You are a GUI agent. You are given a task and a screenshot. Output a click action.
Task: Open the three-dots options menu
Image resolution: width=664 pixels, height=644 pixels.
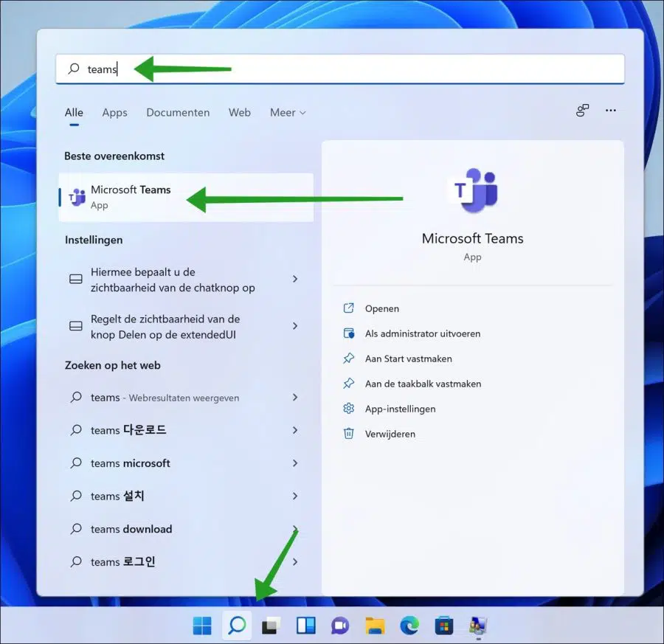pyautogui.click(x=611, y=111)
